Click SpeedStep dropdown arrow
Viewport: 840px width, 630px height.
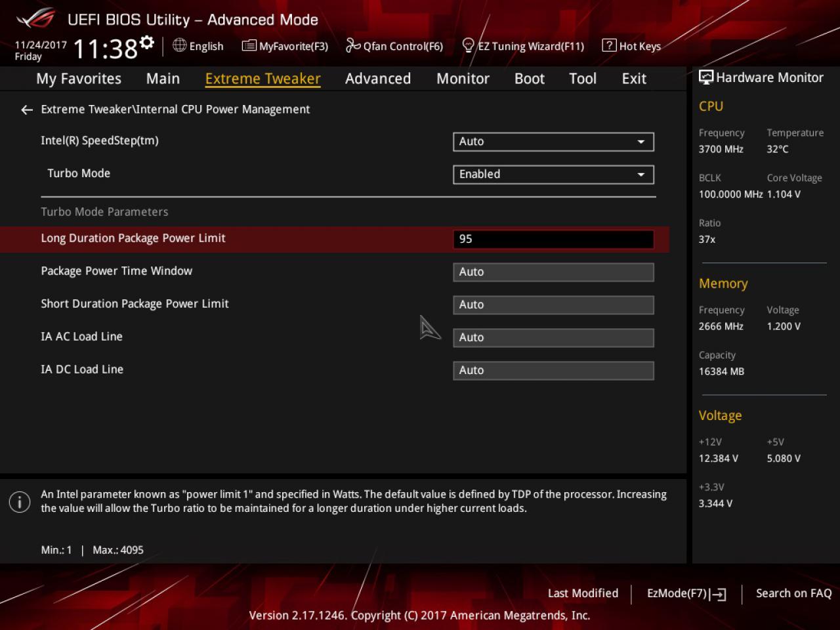640,142
